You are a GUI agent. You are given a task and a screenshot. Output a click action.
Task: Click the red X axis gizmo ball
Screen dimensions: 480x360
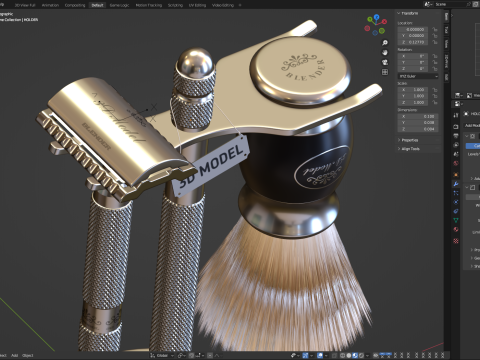384,21
